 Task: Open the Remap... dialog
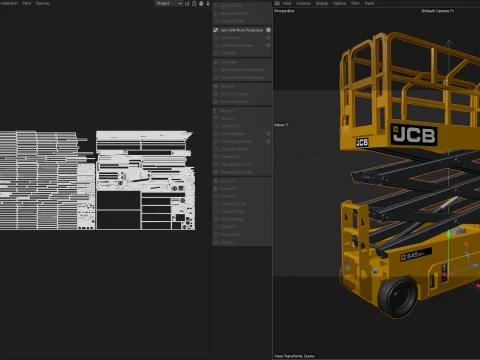coord(242,242)
